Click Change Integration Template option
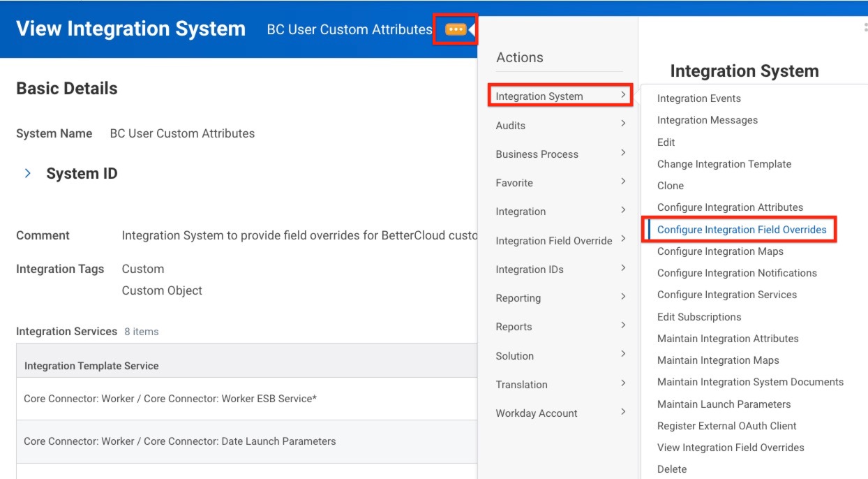The width and height of the screenshot is (868, 479). [x=724, y=164]
